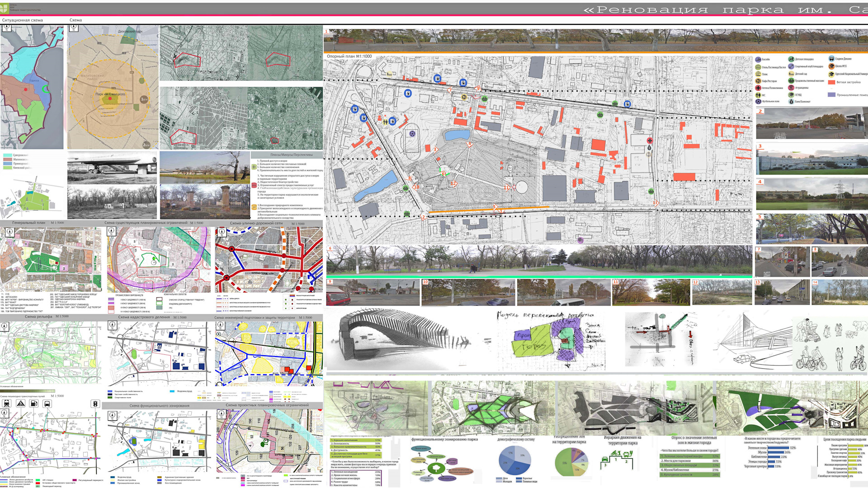Select the ОГУВД graduation cap legend icon
The height and width of the screenshot is (489, 868).
point(791,95)
